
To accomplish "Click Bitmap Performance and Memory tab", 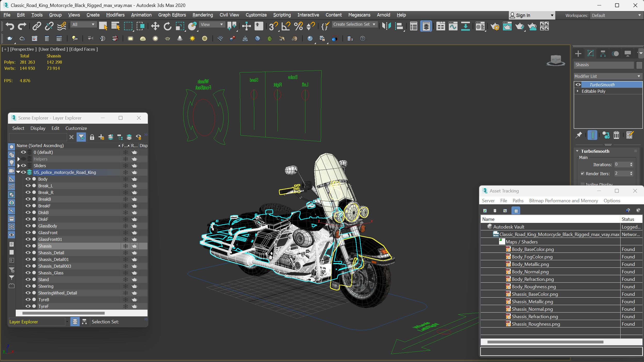I will 564,201.
